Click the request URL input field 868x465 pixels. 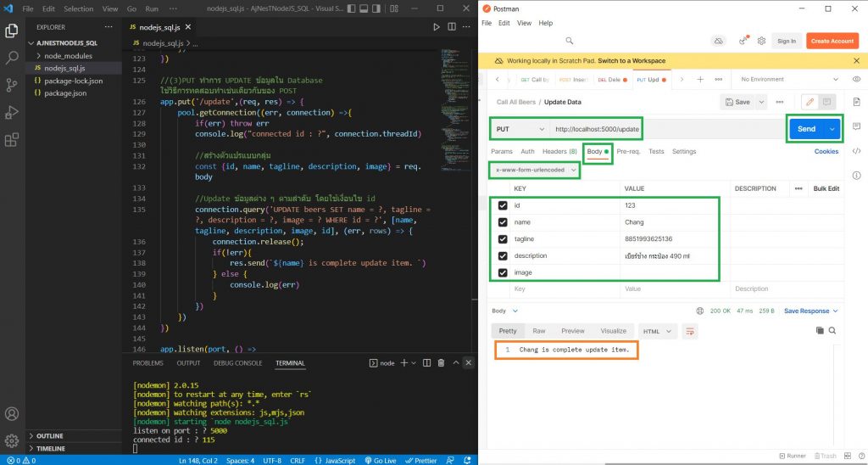(x=666, y=129)
